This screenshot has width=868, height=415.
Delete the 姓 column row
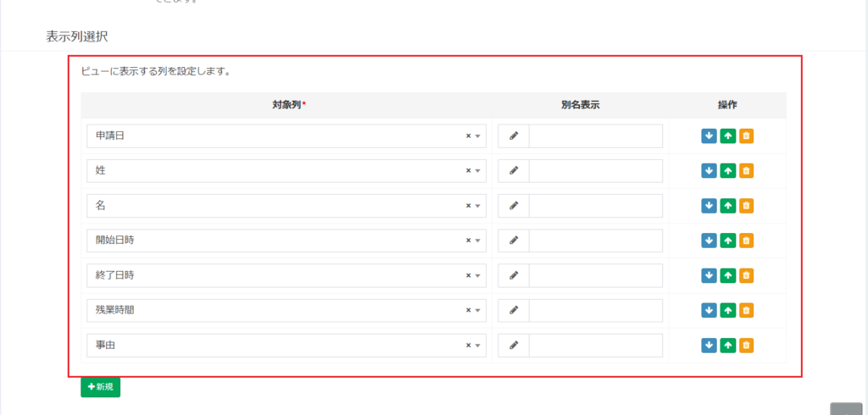pos(746,171)
